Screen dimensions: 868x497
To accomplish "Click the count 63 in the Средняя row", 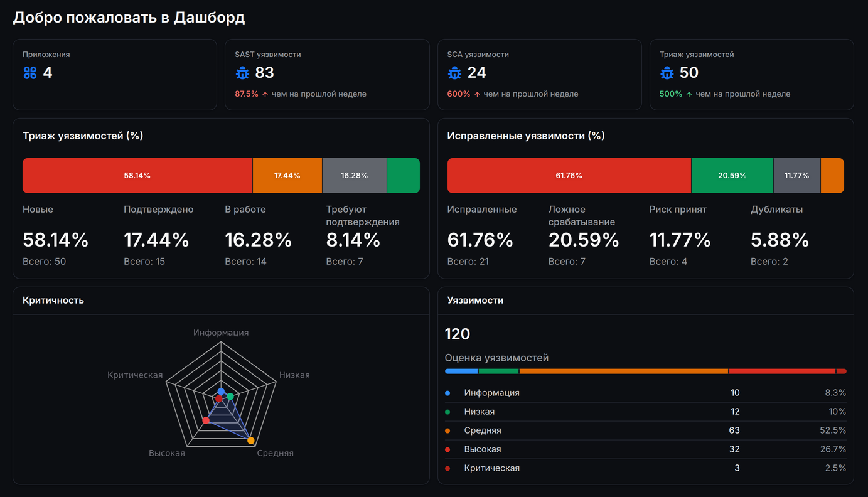I will point(734,430).
